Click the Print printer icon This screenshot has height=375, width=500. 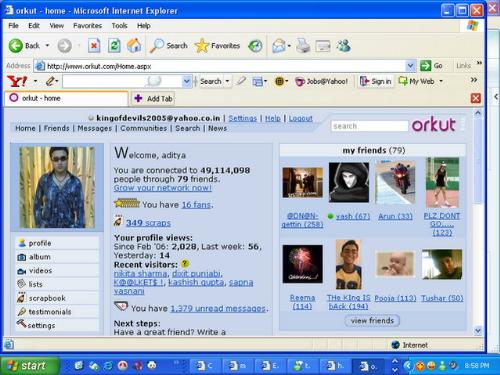tap(303, 46)
